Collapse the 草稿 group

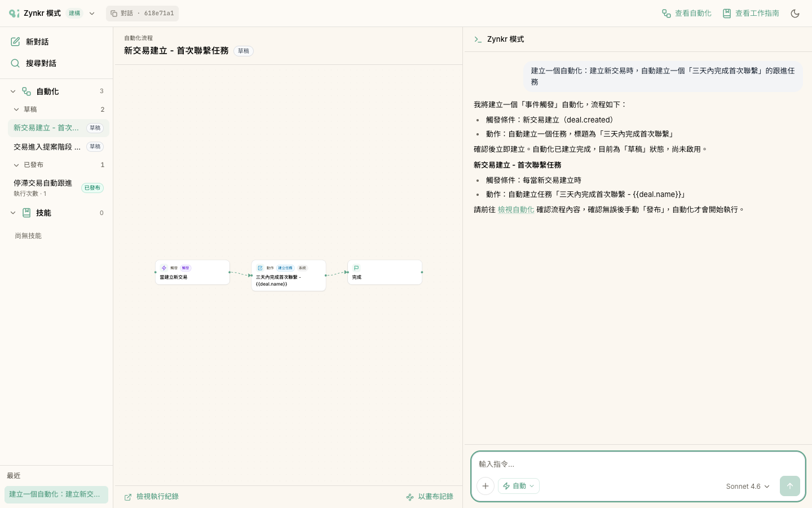point(16,110)
